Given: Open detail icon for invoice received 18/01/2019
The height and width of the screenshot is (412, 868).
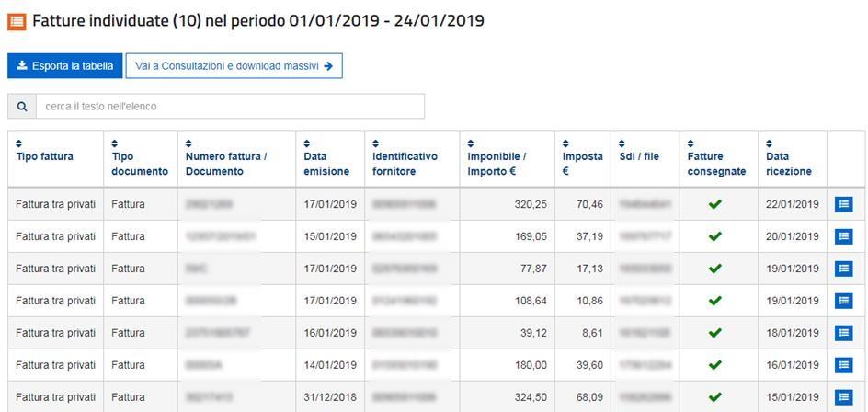Looking at the screenshot, I should [x=843, y=333].
